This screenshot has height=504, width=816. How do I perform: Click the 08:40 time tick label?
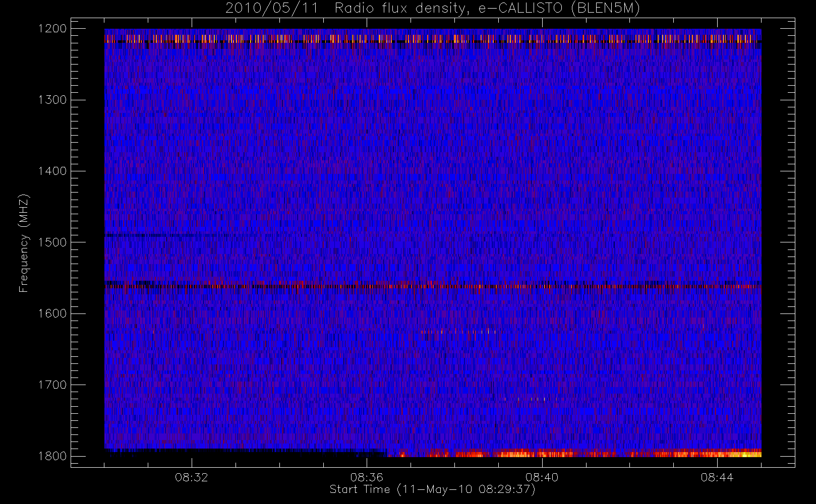(x=542, y=477)
